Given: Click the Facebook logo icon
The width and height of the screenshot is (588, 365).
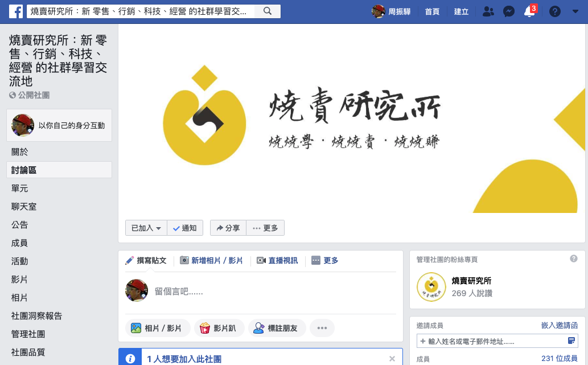Looking at the screenshot, I should 16,11.
